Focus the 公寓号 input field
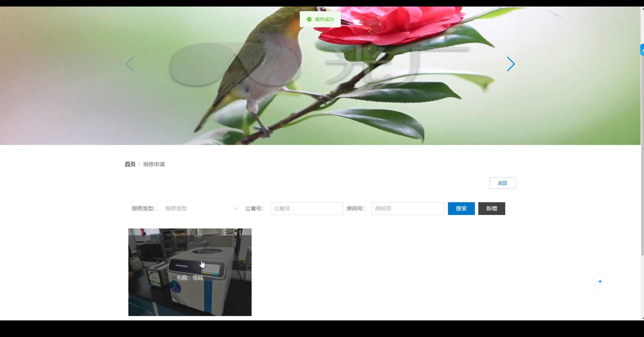Viewport: 644px width, 337px height. coord(306,208)
